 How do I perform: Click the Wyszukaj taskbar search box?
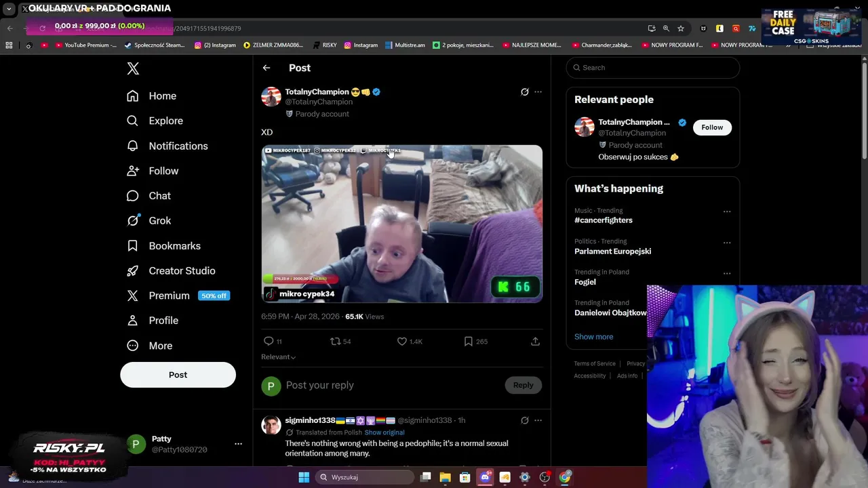click(x=365, y=477)
